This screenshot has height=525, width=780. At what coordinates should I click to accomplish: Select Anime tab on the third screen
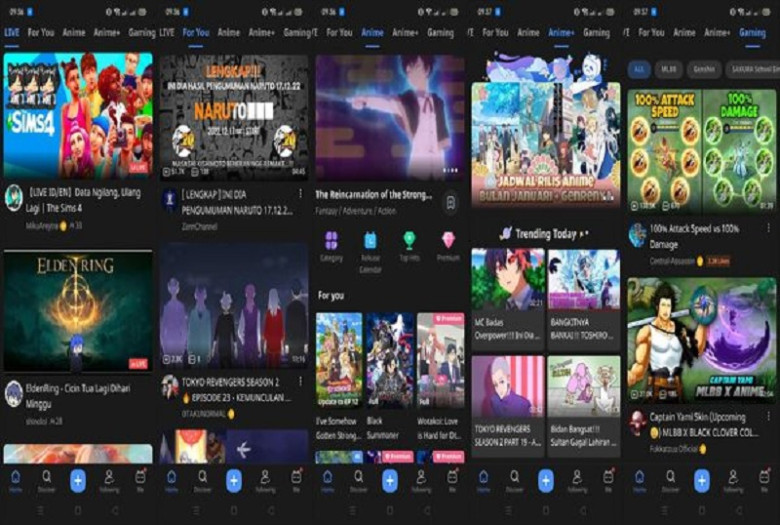point(372,33)
